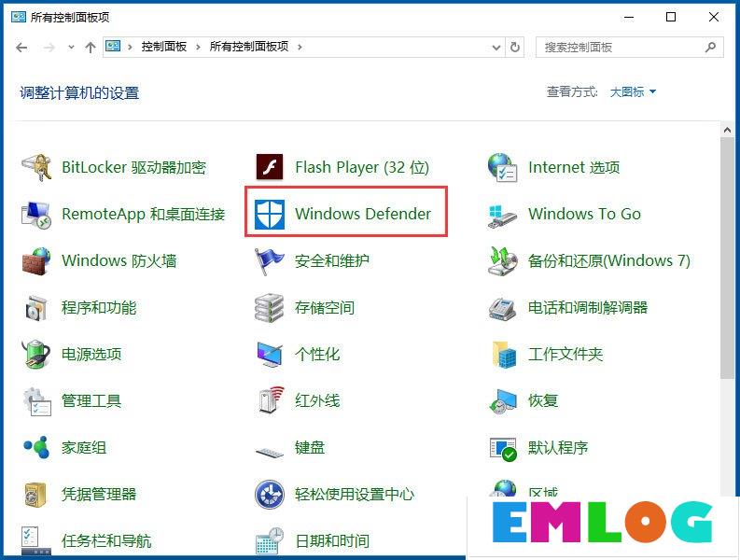Open the 默认程序 icon
This screenshot has height=560, width=740.
point(503,449)
